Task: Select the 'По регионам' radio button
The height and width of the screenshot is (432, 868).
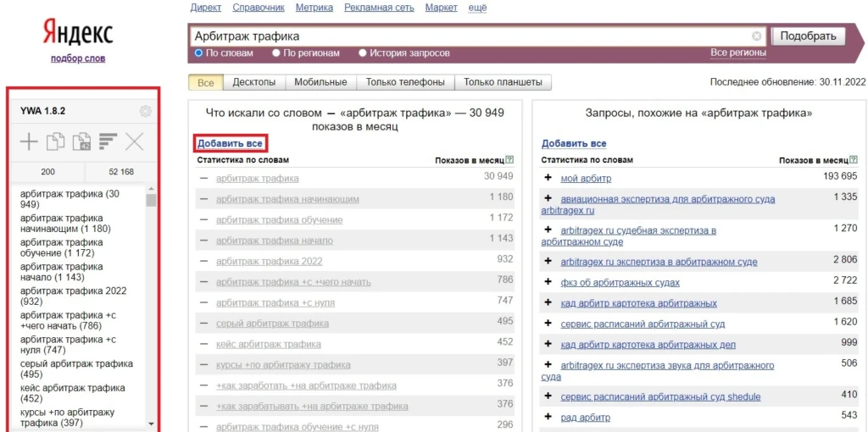Action: click(277, 53)
